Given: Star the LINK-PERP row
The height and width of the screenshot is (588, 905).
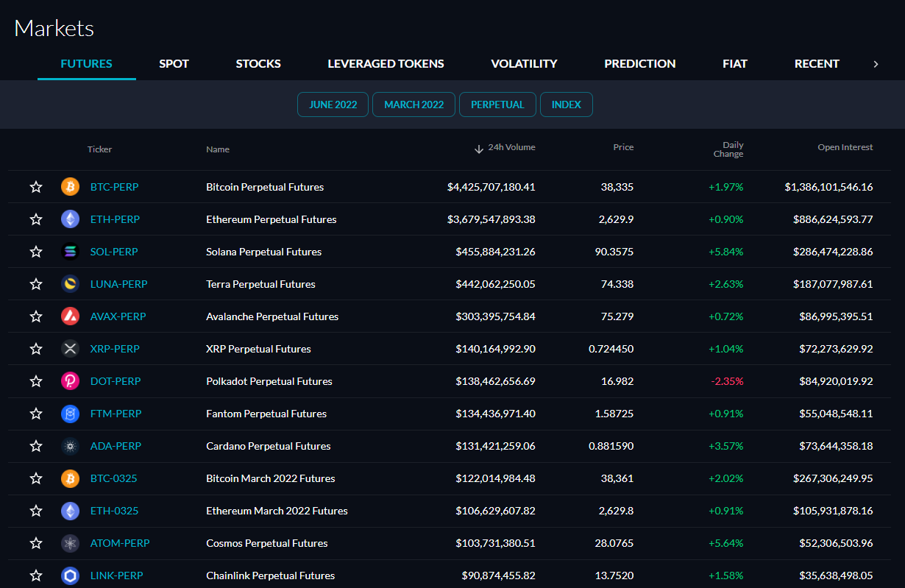Looking at the screenshot, I should pyautogui.click(x=36, y=575).
